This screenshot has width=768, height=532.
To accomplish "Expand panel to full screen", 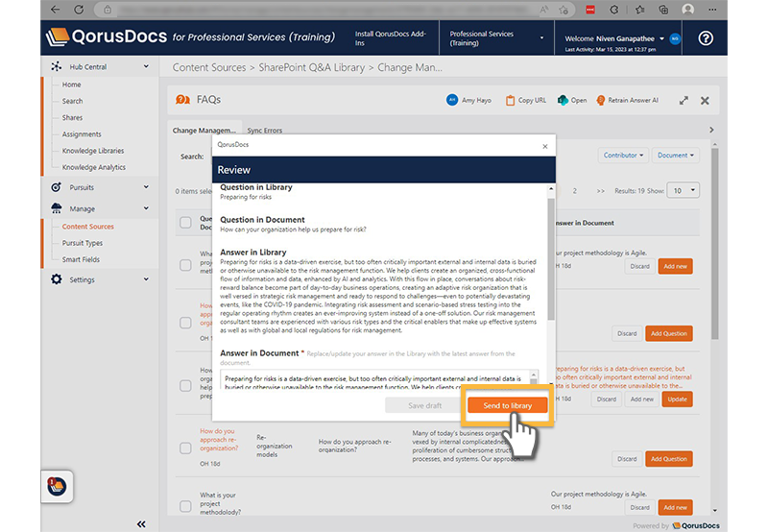I will click(684, 101).
